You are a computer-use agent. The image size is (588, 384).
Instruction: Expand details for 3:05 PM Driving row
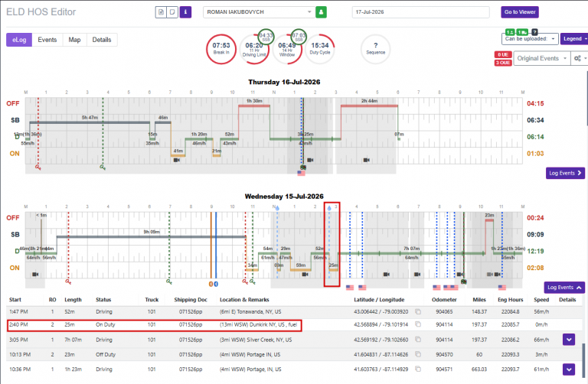569,340
